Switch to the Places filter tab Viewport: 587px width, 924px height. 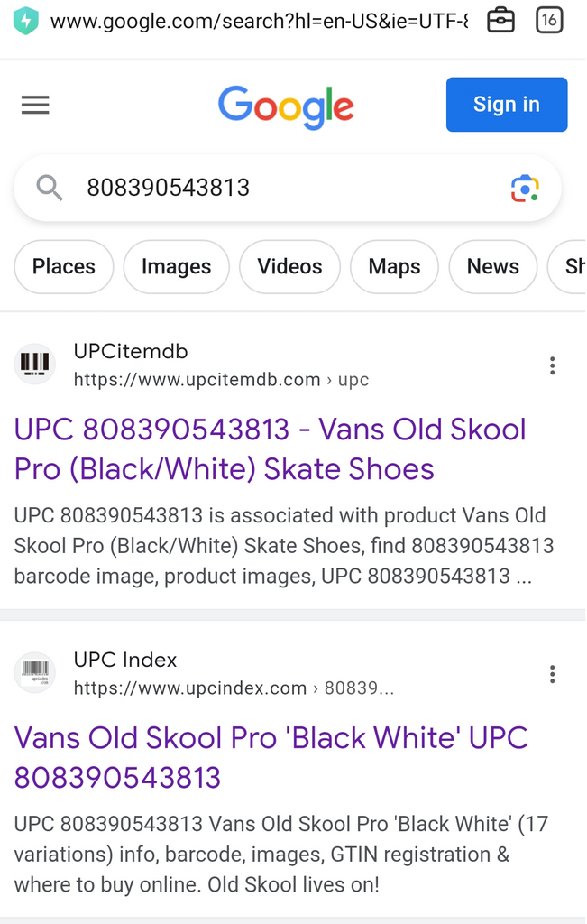coord(64,266)
